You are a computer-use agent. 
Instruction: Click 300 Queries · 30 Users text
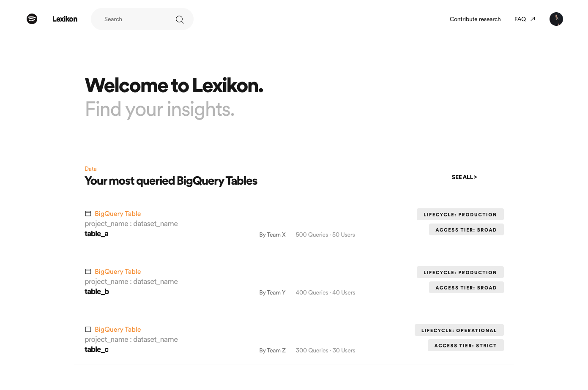pos(325,350)
